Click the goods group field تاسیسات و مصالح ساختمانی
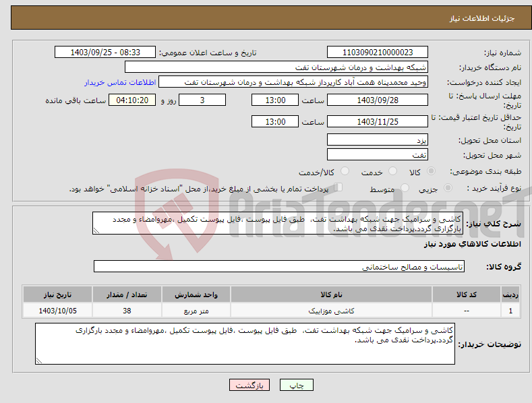 279,266
